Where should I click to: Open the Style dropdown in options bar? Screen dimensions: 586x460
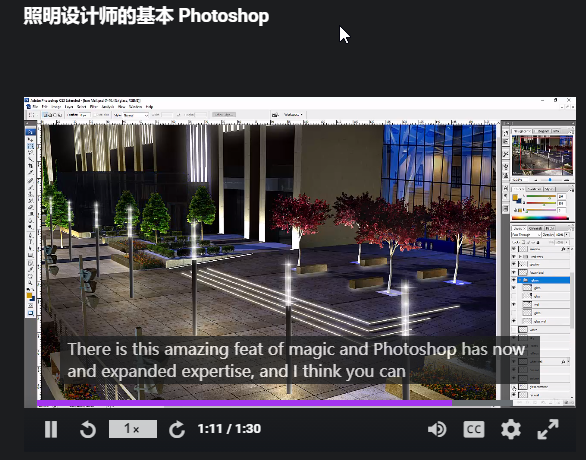point(135,115)
